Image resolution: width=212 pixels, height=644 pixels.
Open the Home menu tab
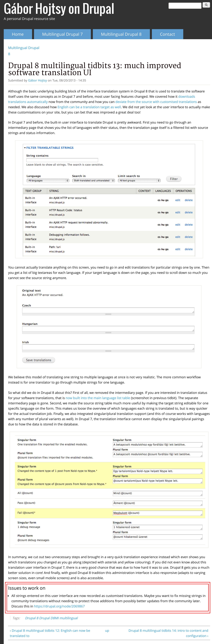coord(18,34)
